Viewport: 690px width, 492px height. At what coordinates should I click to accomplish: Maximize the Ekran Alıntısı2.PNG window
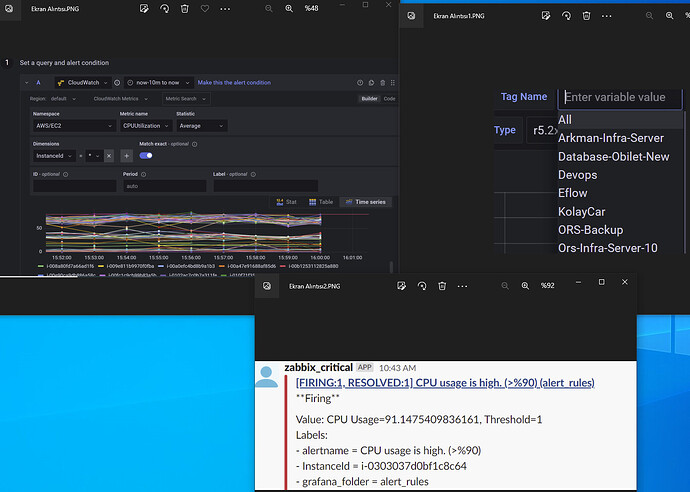click(x=602, y=282)
